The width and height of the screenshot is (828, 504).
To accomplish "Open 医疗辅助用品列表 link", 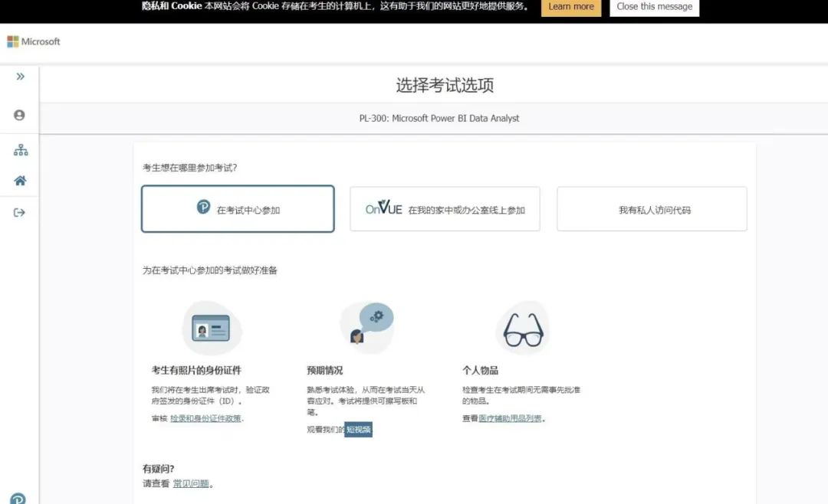I will pos(510,418).
